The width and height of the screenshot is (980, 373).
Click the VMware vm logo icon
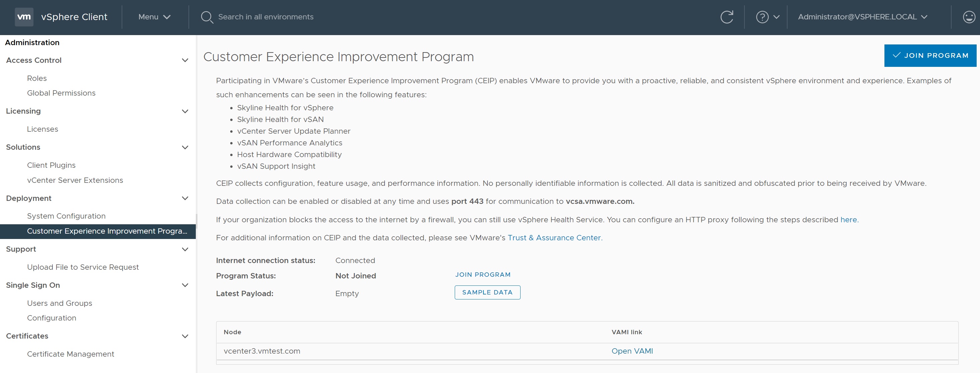24,17
